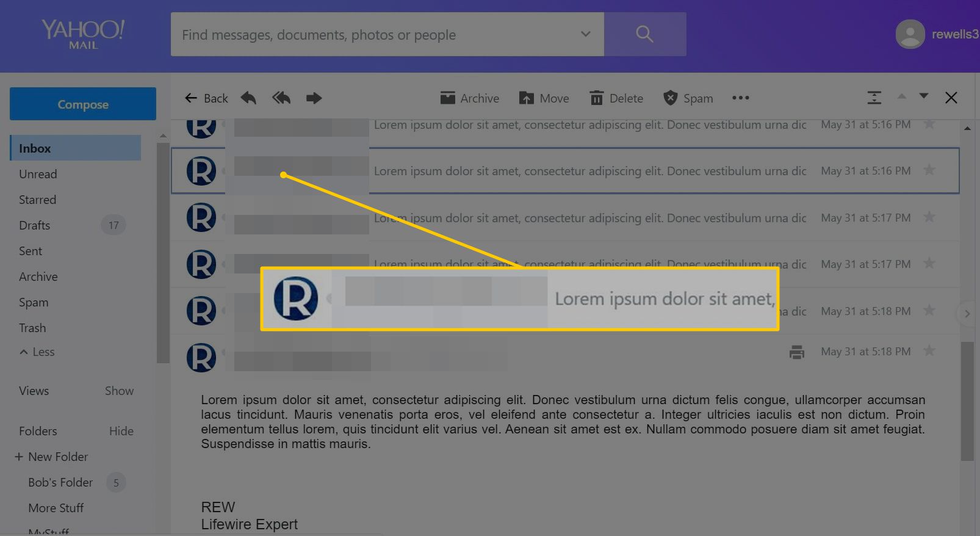Select the Inbox folder

76,148
